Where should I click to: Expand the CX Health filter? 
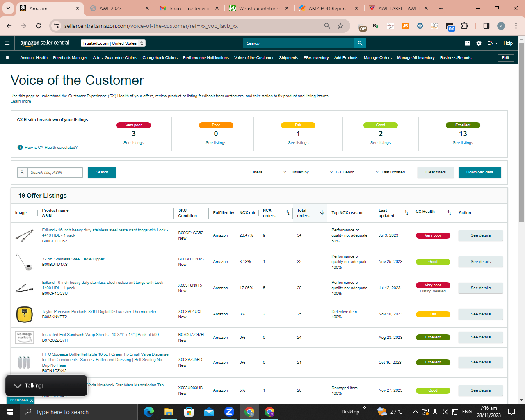[342, 172]
